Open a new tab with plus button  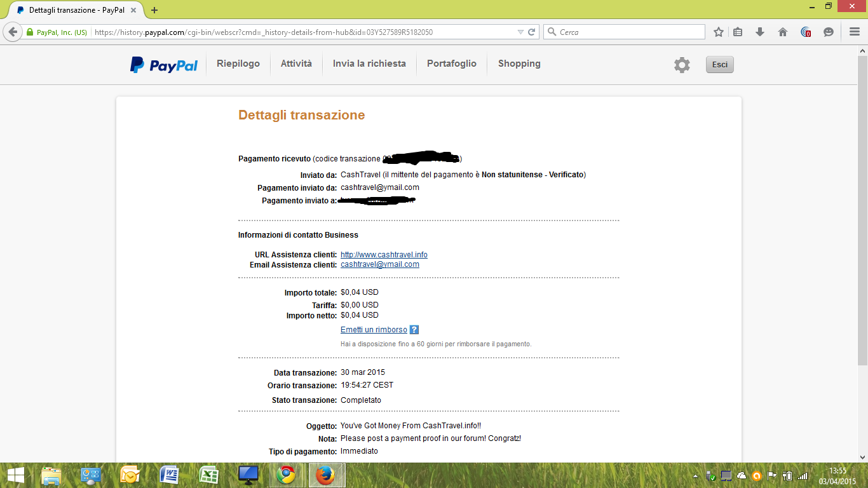154,10
